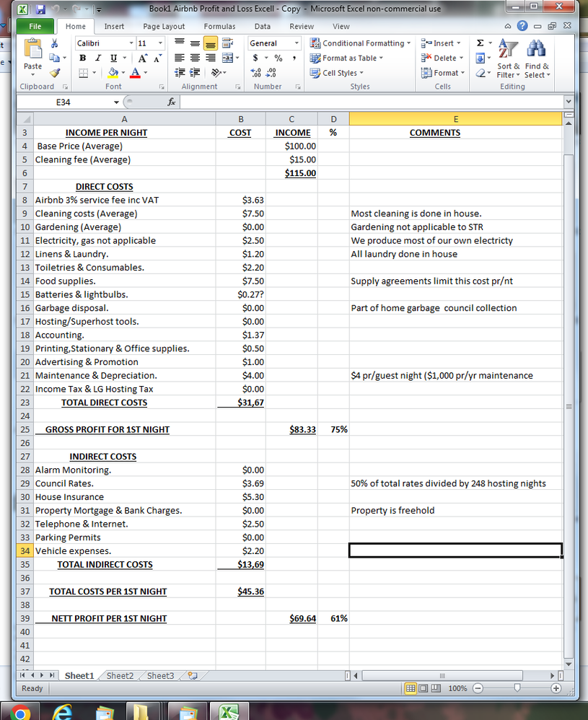Apply accounting dollar number format
This screenshot has width=588, height=720.
(257, 58)
